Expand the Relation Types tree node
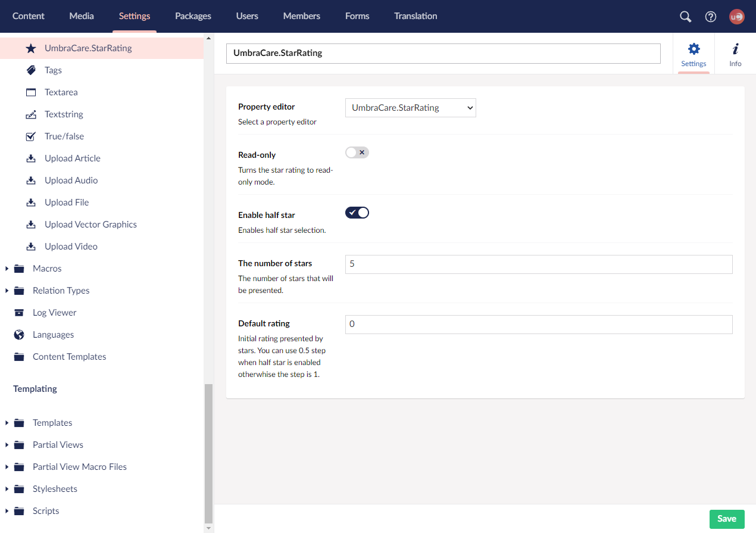This screenshot has width=756, height=533. click(7, 291)
